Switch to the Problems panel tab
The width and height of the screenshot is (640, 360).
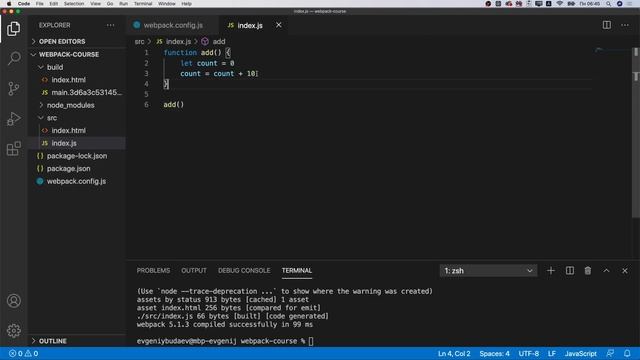click(153, 271)
